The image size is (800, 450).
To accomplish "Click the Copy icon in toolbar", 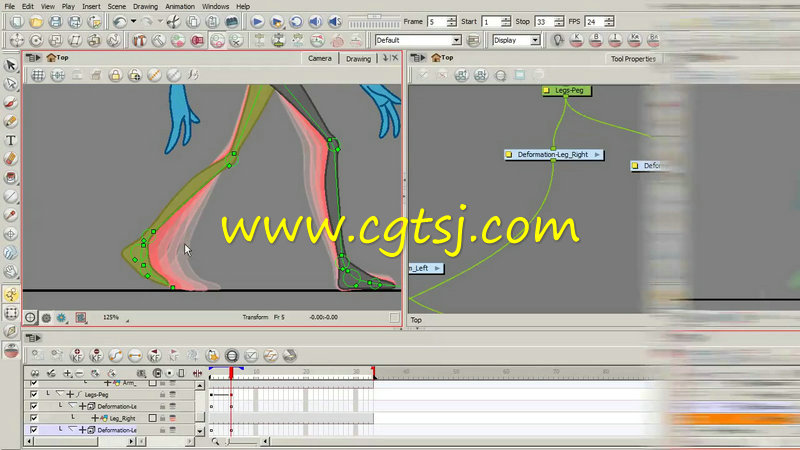I will click(x=193, y=21).
